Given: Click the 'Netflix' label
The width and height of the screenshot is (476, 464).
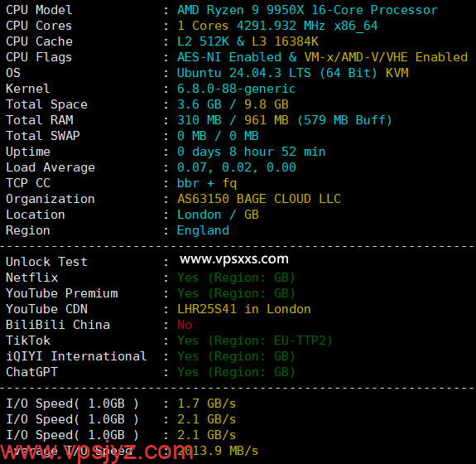Looking at the screenshot, I should [x=32, y=278].
